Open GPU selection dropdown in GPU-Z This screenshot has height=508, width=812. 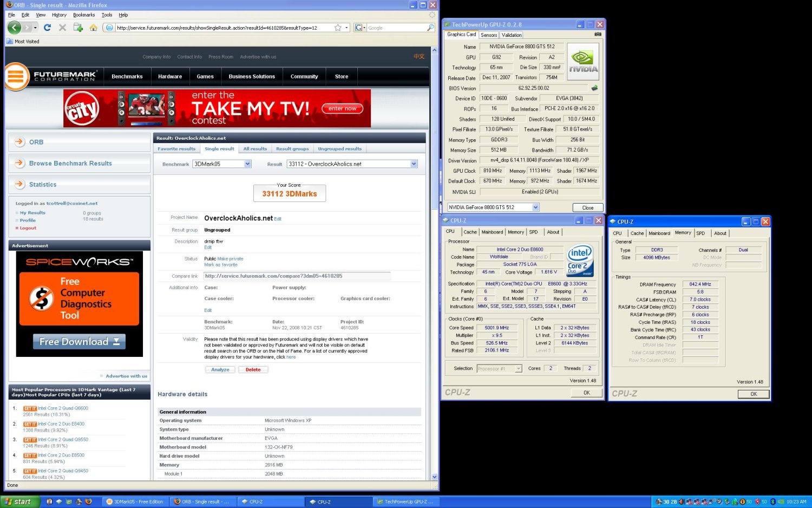pos(535,207)
